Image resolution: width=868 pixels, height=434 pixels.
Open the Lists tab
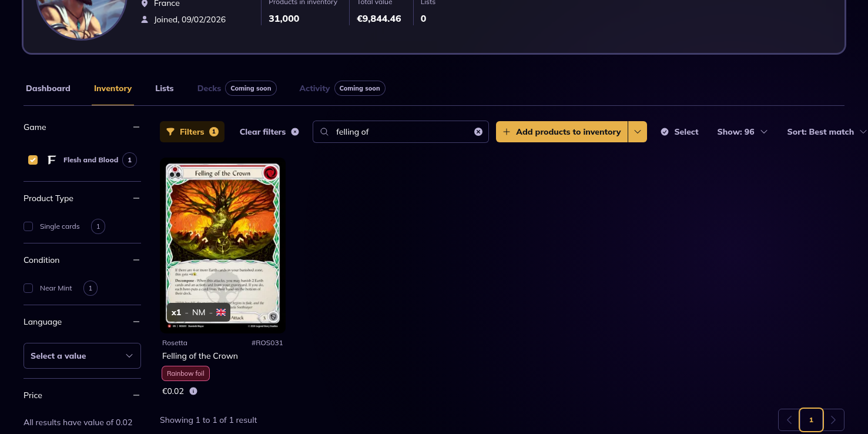pyautogui.click(x=164, y=88)
